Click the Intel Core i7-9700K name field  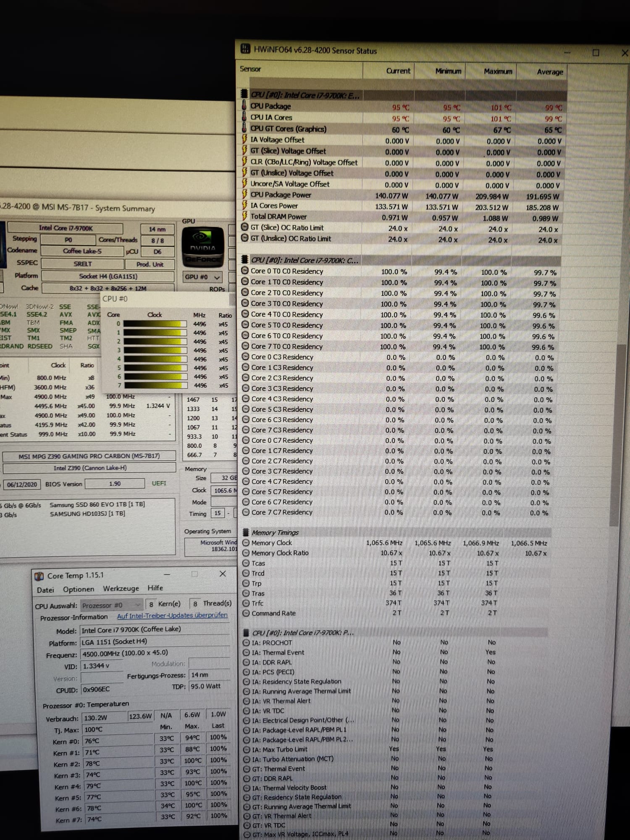pos(66,228)
